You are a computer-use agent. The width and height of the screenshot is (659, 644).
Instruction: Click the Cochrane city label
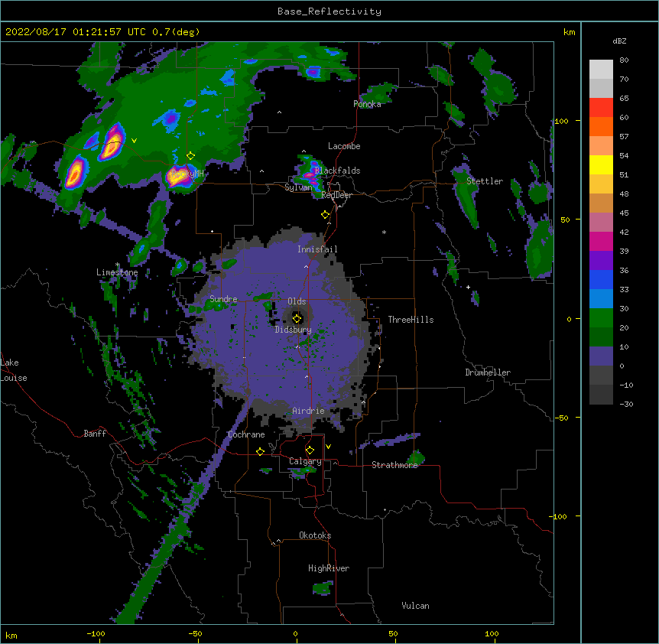coord(246,434)
